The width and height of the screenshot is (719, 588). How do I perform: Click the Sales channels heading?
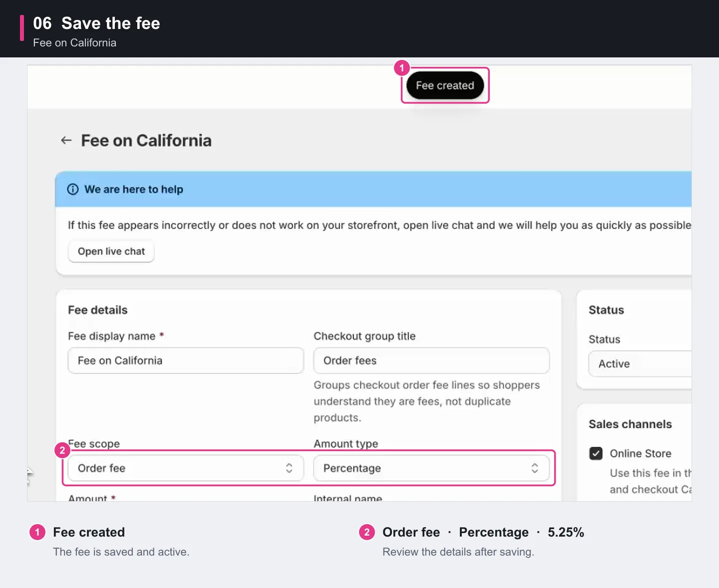click(x=630, y=424)
